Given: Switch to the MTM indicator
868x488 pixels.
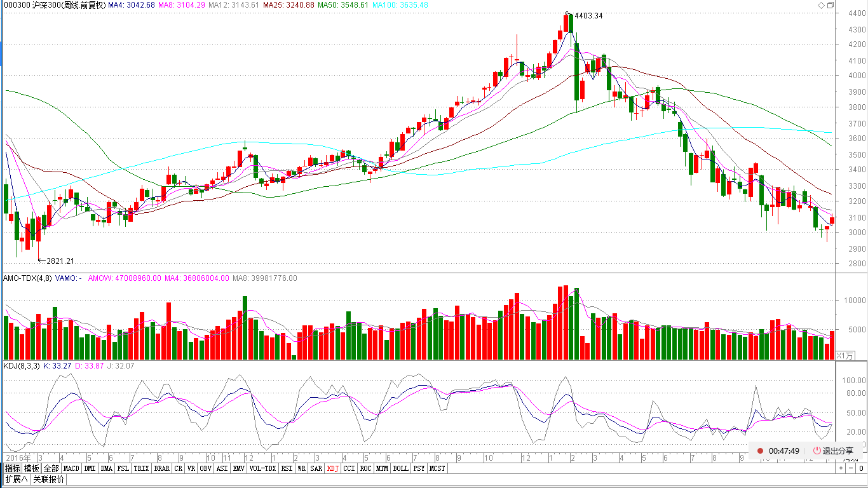Looking at the screenshot, I should click(x=381, y=468).
